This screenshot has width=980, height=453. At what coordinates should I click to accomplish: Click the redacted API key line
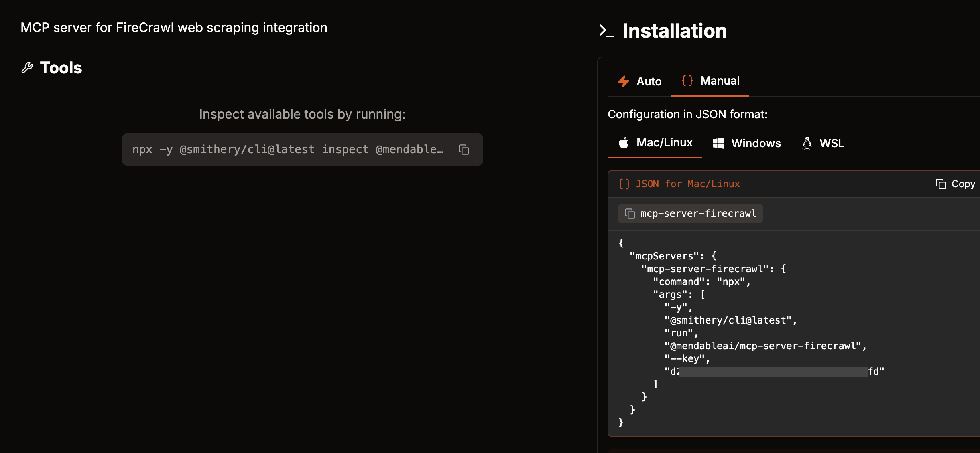coord(775,372)
